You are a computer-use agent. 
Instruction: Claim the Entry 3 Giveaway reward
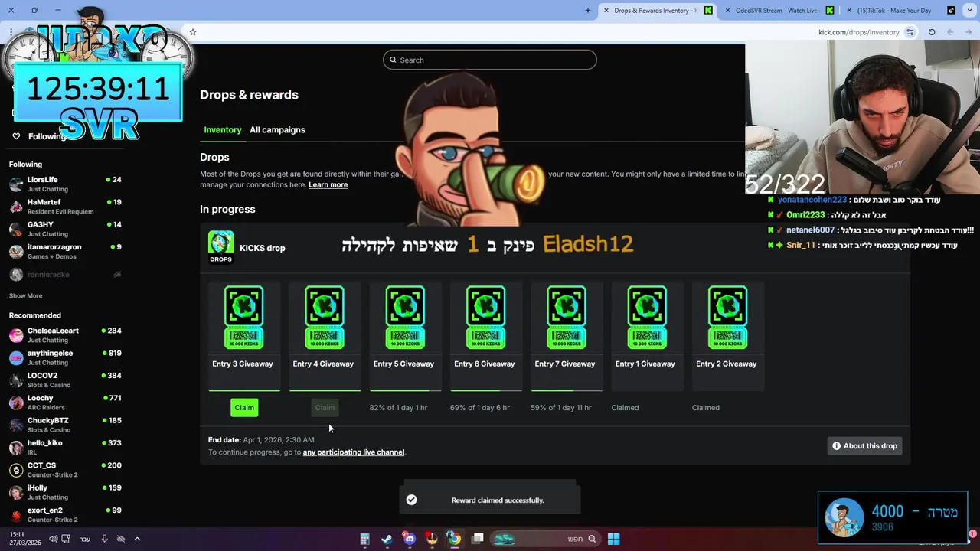[244, 408]
